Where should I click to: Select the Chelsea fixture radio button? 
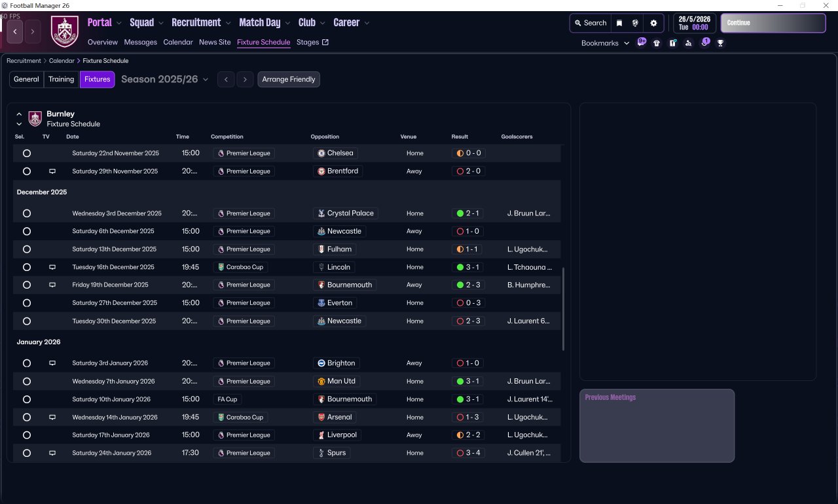[x=27, y=153]
